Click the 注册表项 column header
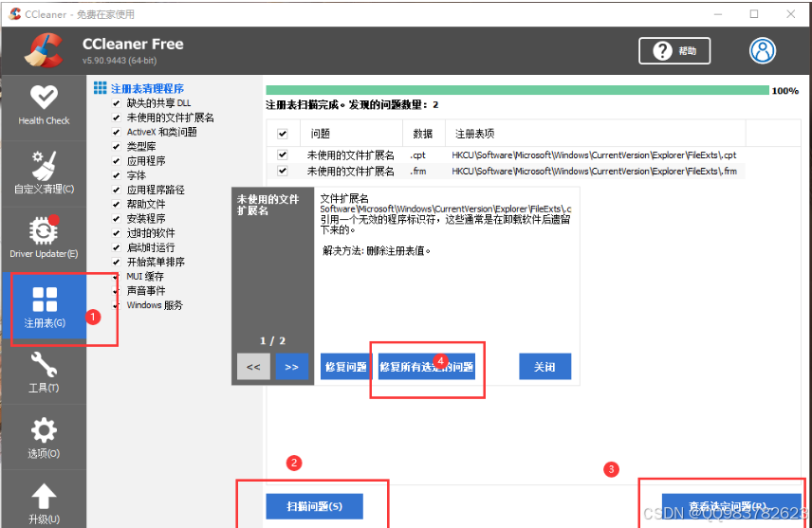The height and width of the screenshot is (528, 812). pyautogui.click(x=595, y=134)
